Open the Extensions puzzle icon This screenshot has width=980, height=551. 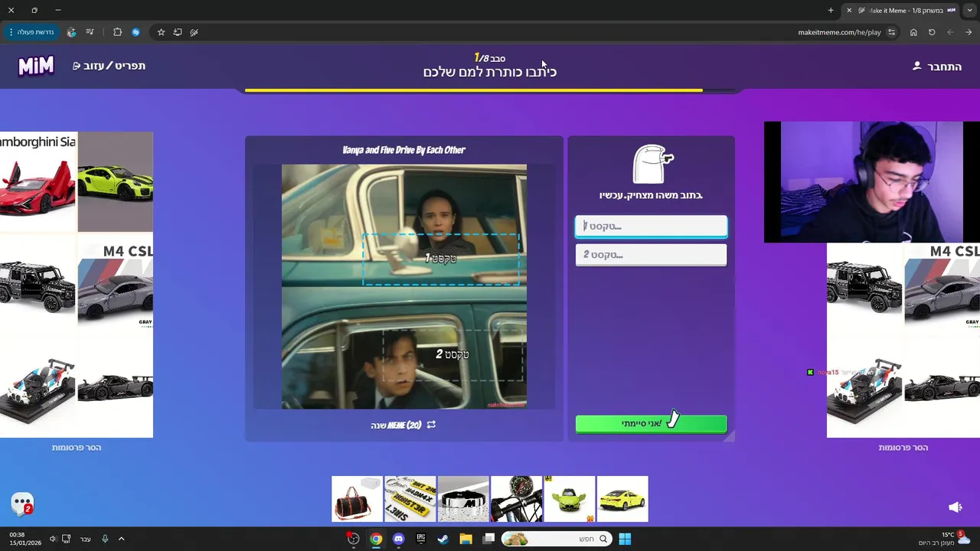(117, 32)
